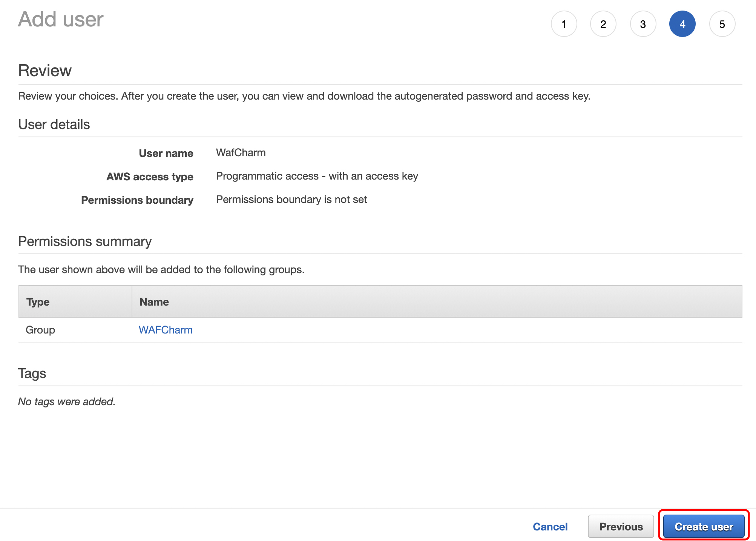Viewport: 756px width, 541px height.
Task: Cancel the Add user wizard
Action: [550, 526]
